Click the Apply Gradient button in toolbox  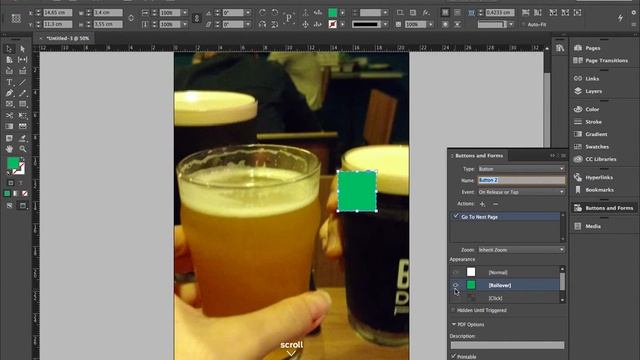pyautogui.click(x=16, y=193)
